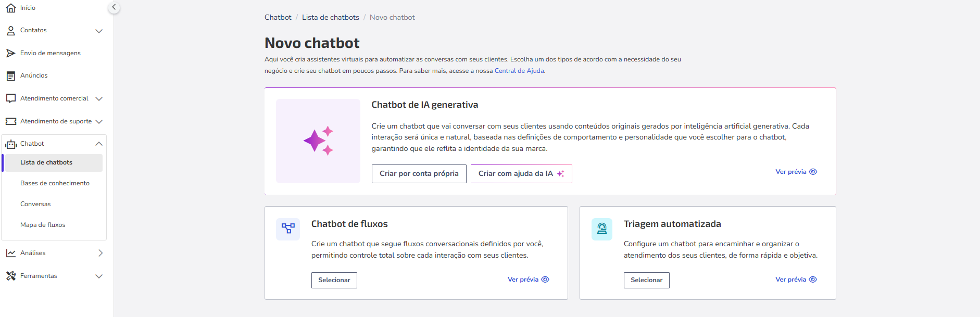The image size is (980, 317).
Task: Collapse the sidebar with the arrow button
Action: 114,7
